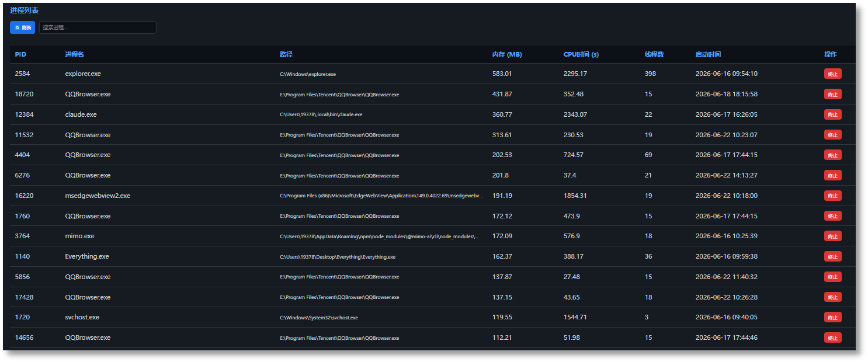868x362 pixels.
Task: Click the path C:\Windows\explorer.exe
Action: pyautogui.click(x=308, y=74)
